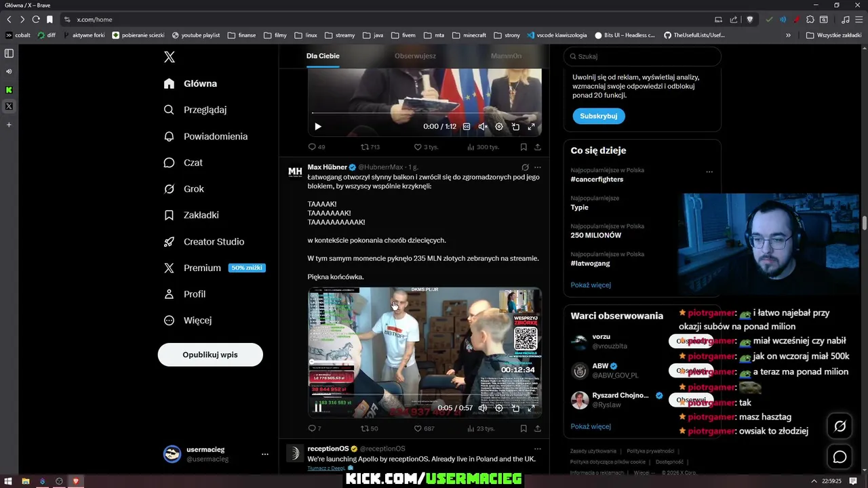Open #cancerfighters trend

(x=597, y=179)
